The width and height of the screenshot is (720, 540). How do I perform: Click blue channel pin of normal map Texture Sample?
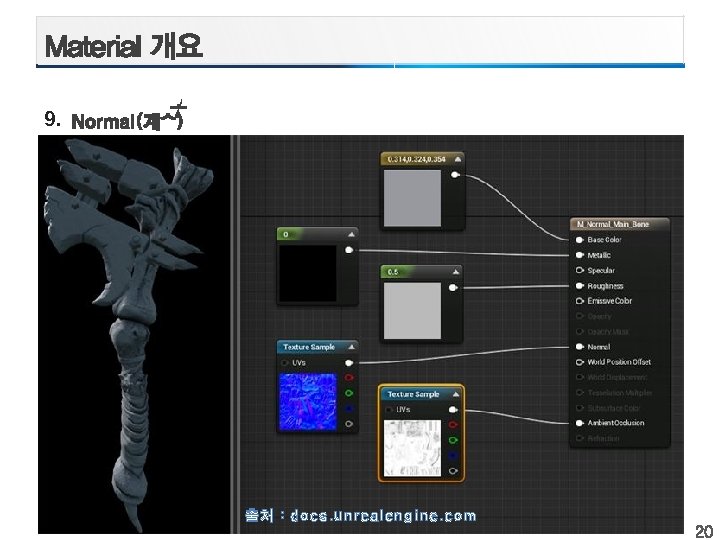tap(349, 409)
